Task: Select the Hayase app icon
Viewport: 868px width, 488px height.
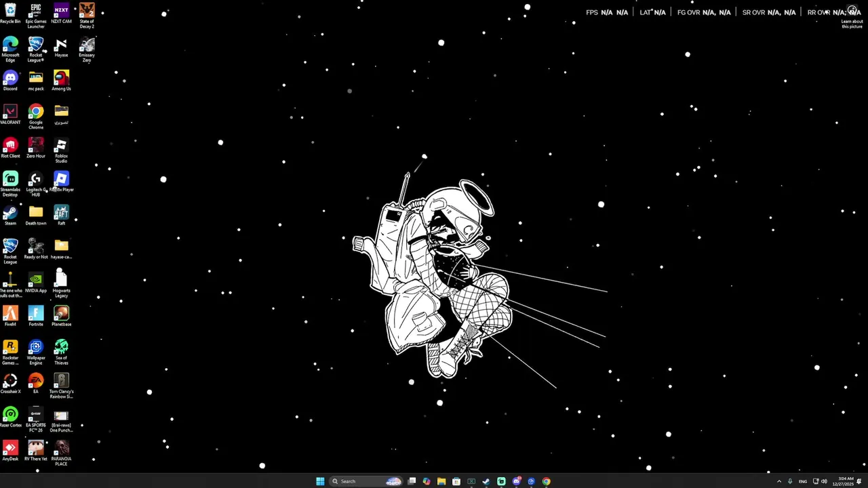Action: (x=61, y=47)
